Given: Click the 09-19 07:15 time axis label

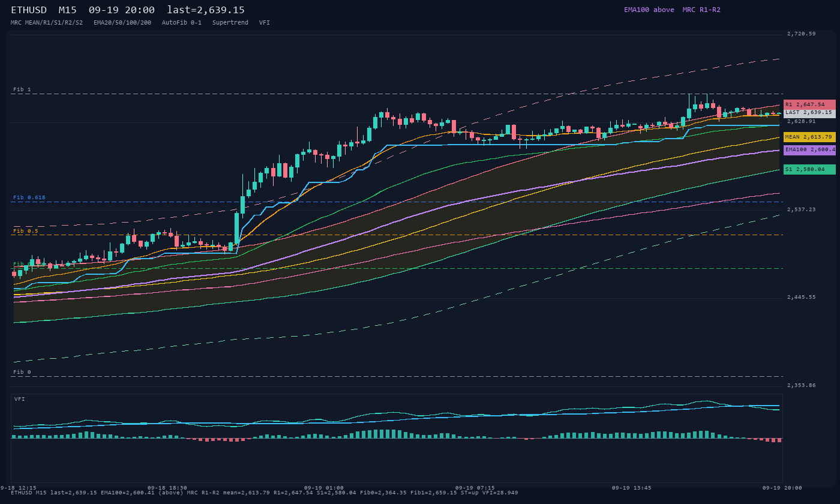Looking at the screenshot, I should (475, 488).
